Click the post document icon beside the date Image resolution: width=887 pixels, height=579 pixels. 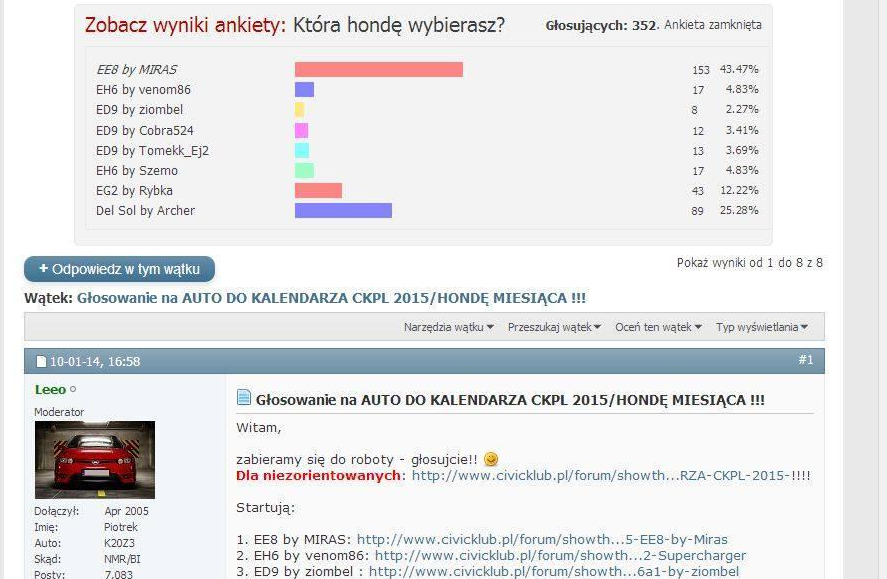coord(41,361)
